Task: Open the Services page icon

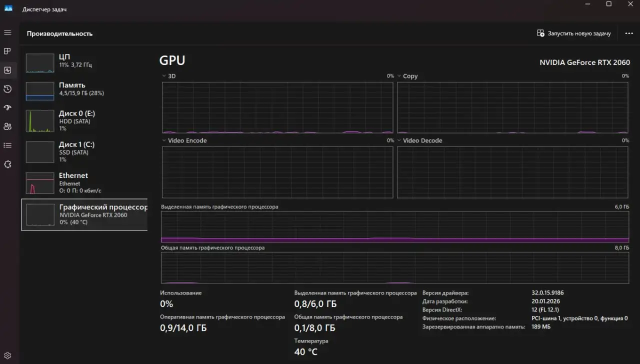Action: click(7, 164)
